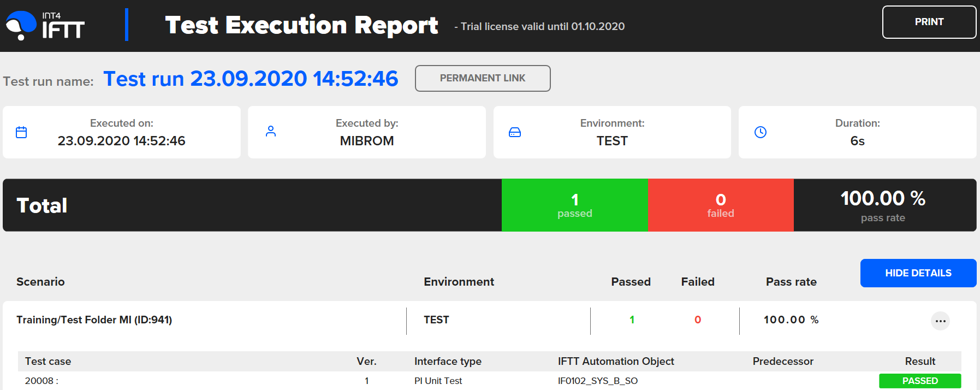980x390 pixels.
Task: Click the Scenario column header
Action: click(x=40, y=282)
